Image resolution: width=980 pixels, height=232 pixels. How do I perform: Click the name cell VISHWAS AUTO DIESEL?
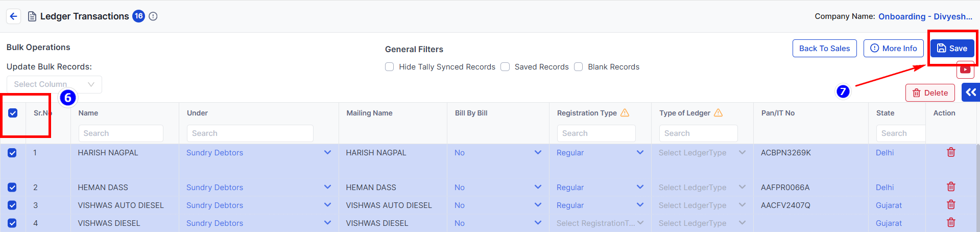click(121, 205)
